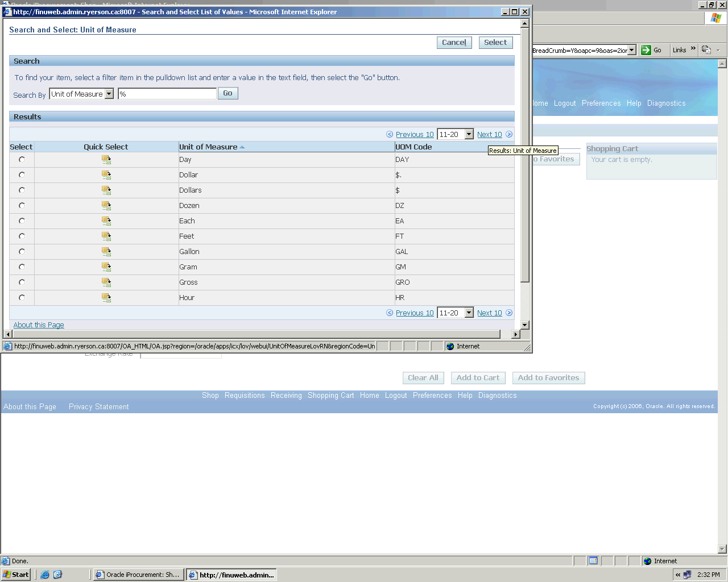Click Quick Select icon for Day row

[x=106, y=160]
